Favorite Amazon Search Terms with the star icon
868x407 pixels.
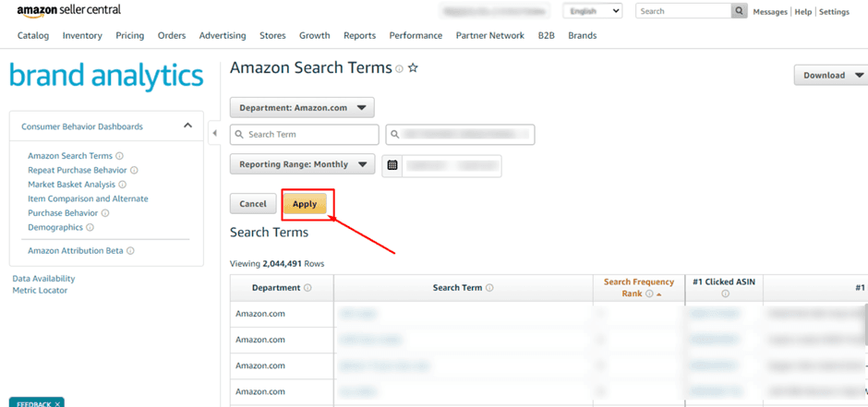(413, 68)
